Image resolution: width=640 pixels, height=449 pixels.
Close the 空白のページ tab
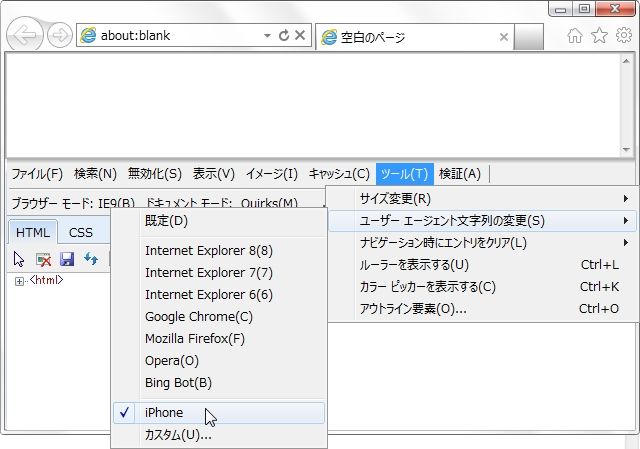pos(504,37)
